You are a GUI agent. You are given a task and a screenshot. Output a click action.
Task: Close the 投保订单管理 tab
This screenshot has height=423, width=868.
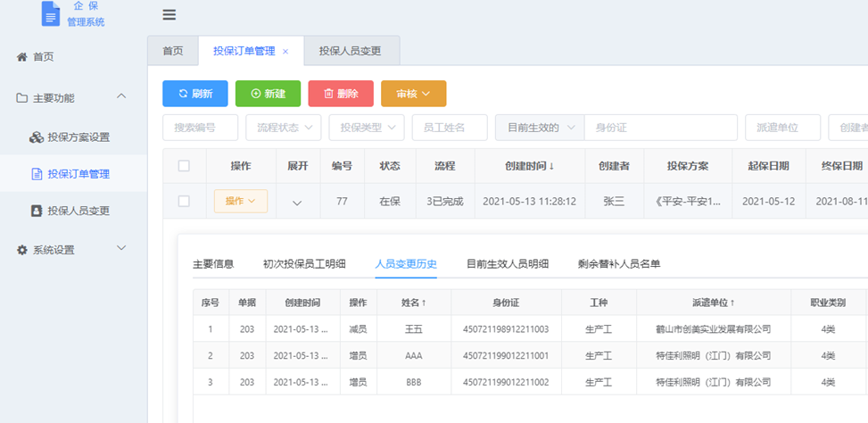pyautogui.click(x=285, y=52)
